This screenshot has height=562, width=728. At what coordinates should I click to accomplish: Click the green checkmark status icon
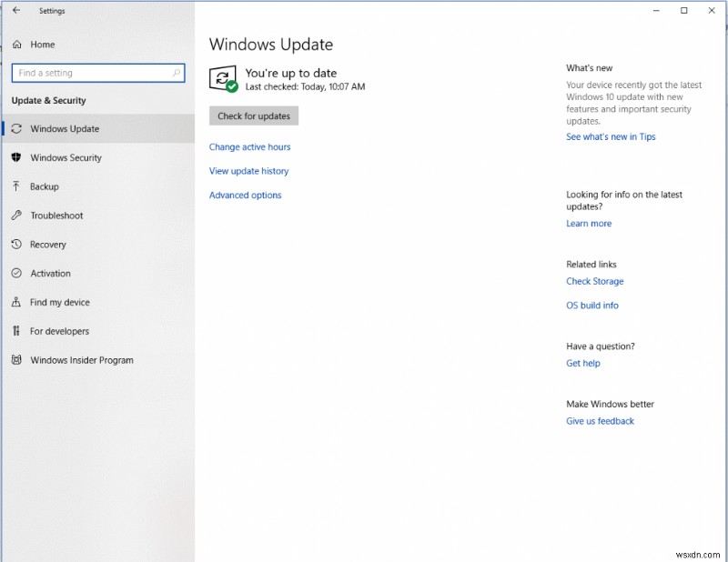pos(230,86)
